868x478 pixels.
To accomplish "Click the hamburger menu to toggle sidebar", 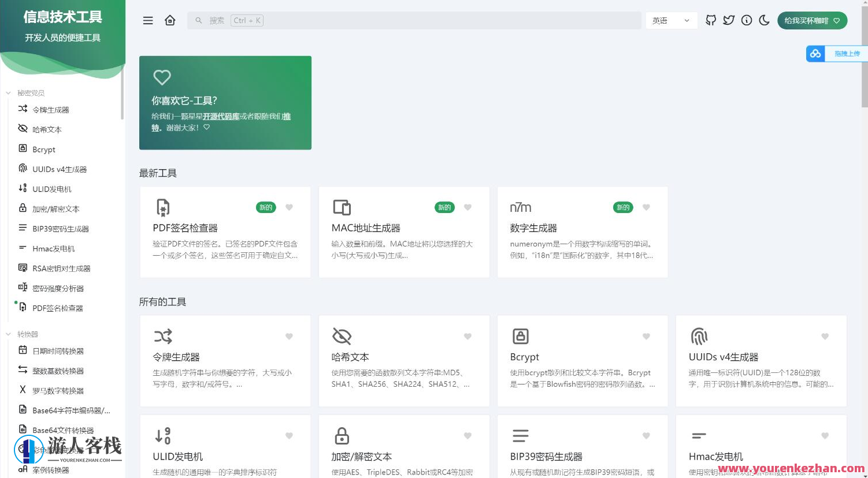I will pyautogui.click(x=148, y=20).
